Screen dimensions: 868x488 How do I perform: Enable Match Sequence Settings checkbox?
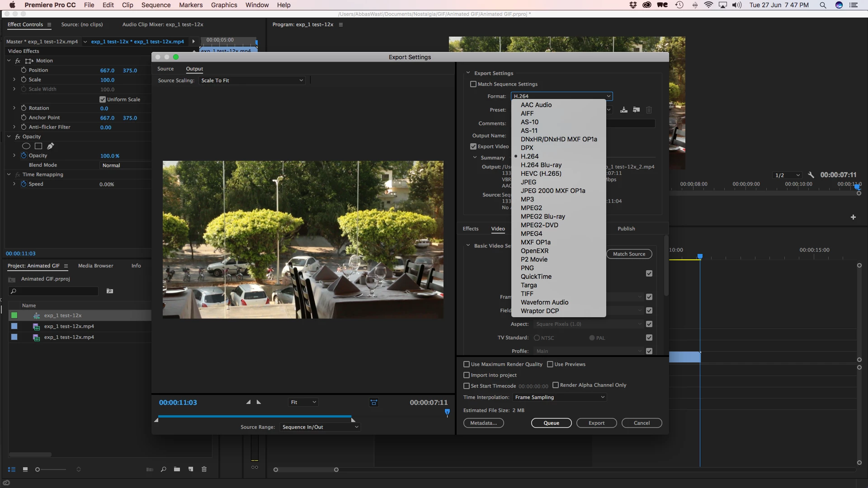pos(473,84)
